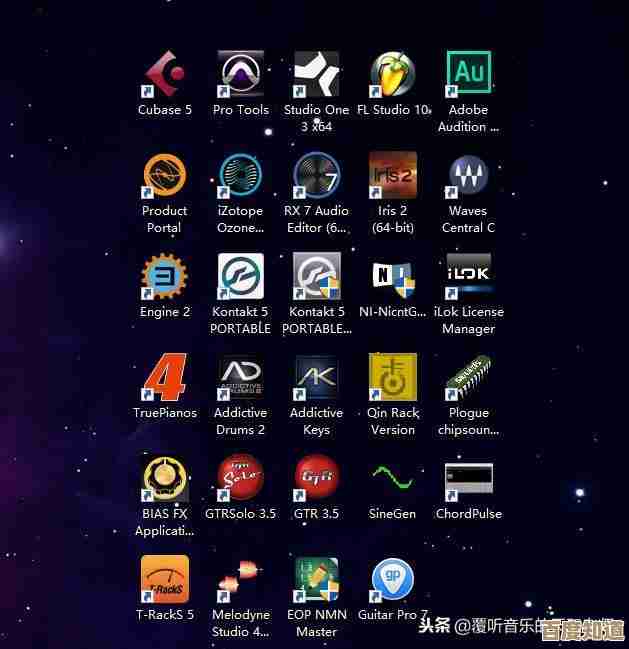Select the "Pro Tools" name label
The height and width of the screenshot is (649, 629).
[241, 110]
